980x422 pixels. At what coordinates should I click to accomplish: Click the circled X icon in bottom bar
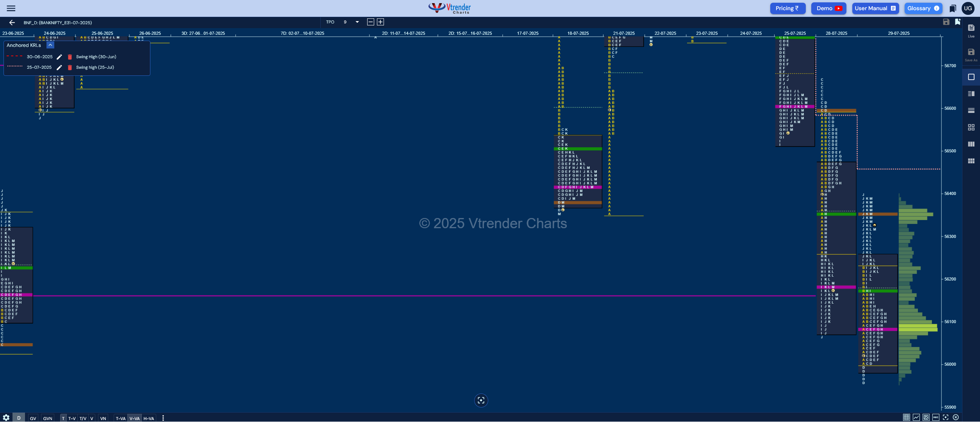pos(955,417)
